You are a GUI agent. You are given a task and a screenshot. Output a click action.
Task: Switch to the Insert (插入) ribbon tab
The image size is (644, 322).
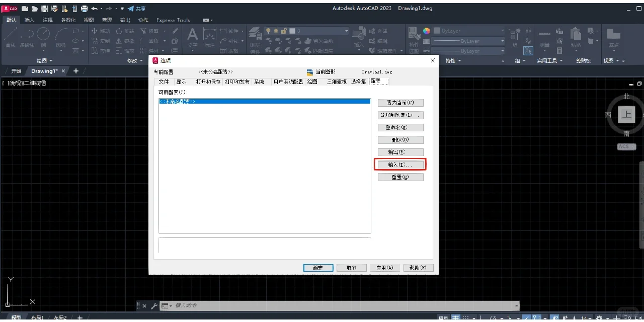tap(29, 20)
